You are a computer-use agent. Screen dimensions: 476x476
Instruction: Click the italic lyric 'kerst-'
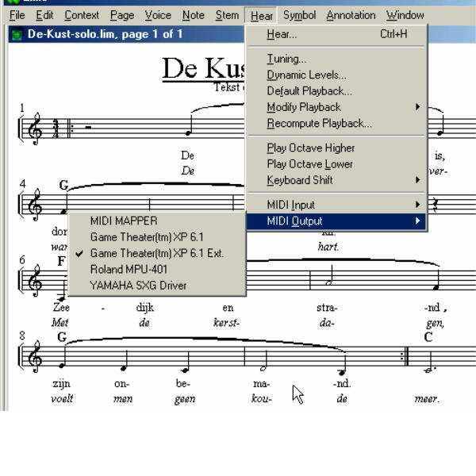(x=226, y=323)
